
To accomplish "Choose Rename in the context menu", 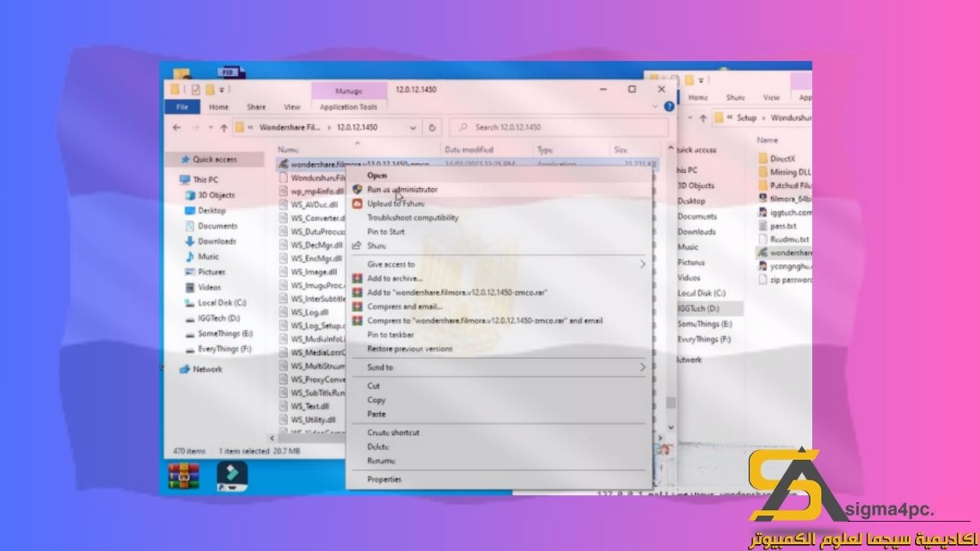I will coord(381,461).
